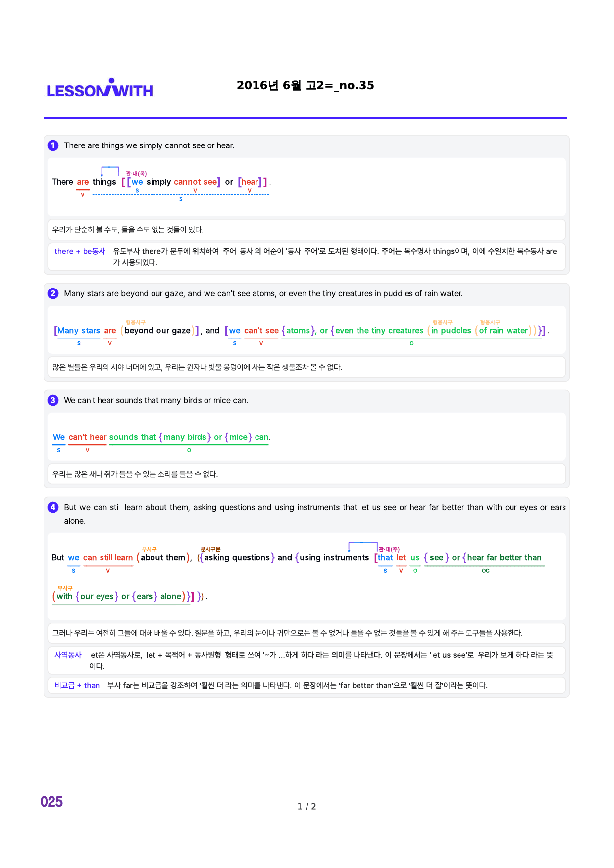Click the document title '2016년 6월 고2=_no.35'

pos(306,85)
